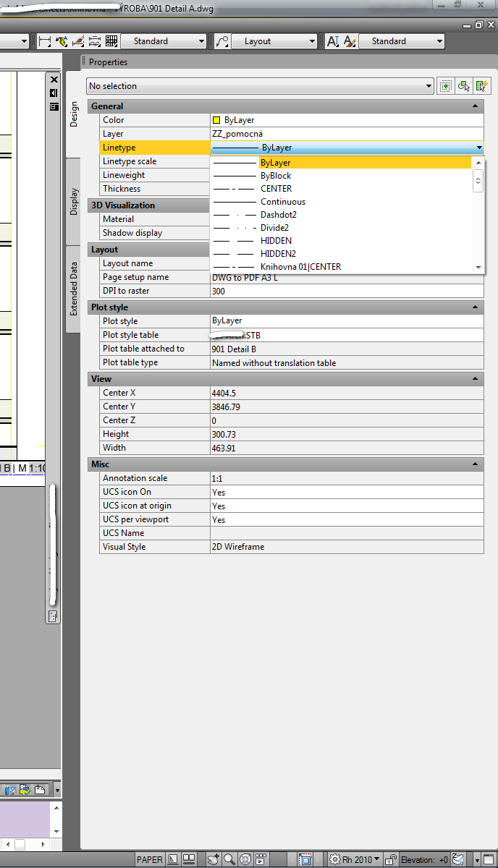Choose Continuous linetype in the list
The height and width of the screenshot is (868, 498).
282,202
